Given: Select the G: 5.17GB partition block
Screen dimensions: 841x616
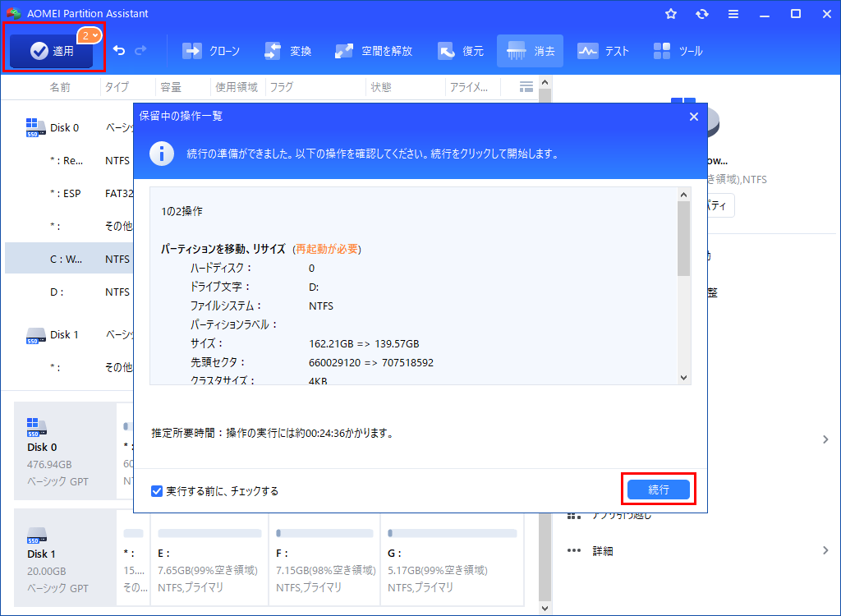Looking at the screenshot, I should [453, 559].
